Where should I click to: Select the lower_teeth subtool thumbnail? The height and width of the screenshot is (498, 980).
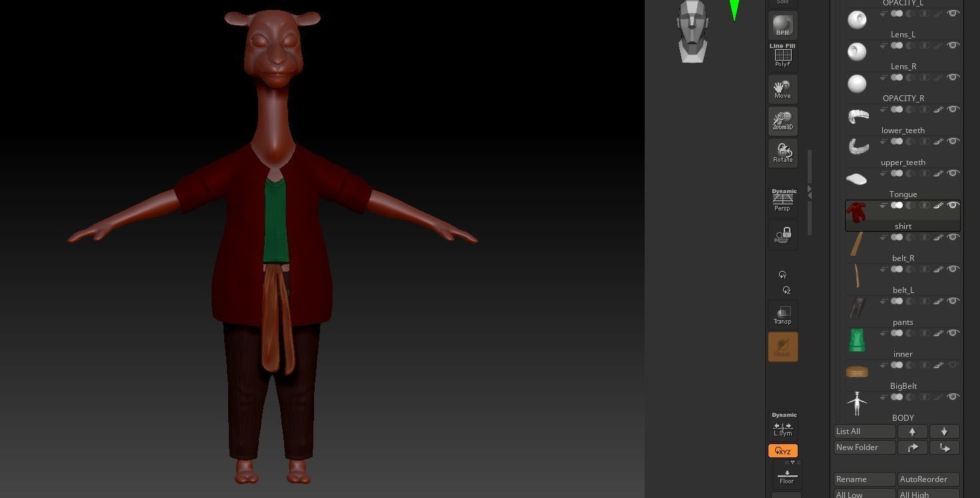pos(857,116)
